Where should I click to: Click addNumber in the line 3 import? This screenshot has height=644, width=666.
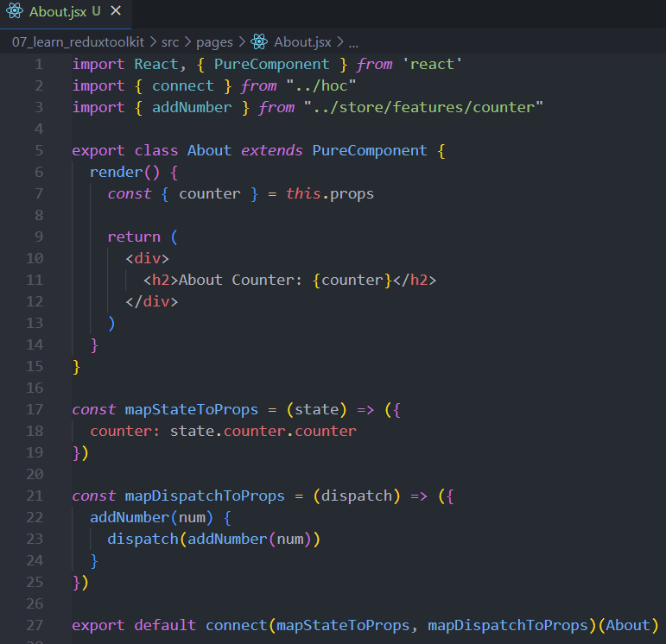point(192,107)
